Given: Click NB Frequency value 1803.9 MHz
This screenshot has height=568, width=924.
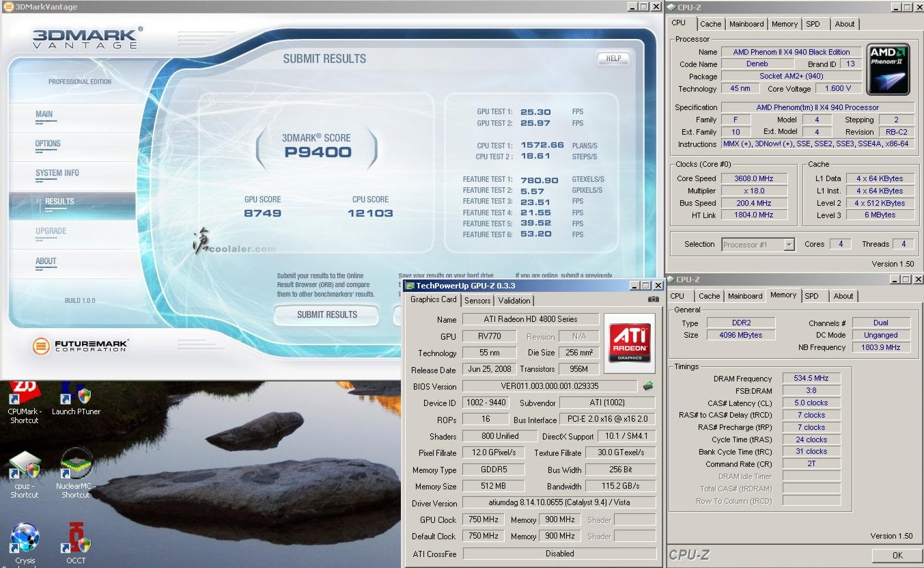Looking at the screenshot, I should coord(881,347).
